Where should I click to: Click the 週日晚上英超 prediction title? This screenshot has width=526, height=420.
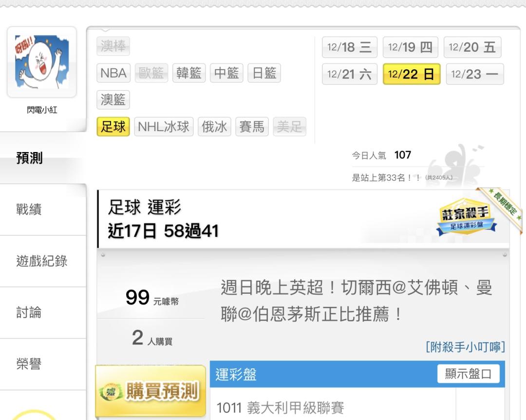(356, 301)
